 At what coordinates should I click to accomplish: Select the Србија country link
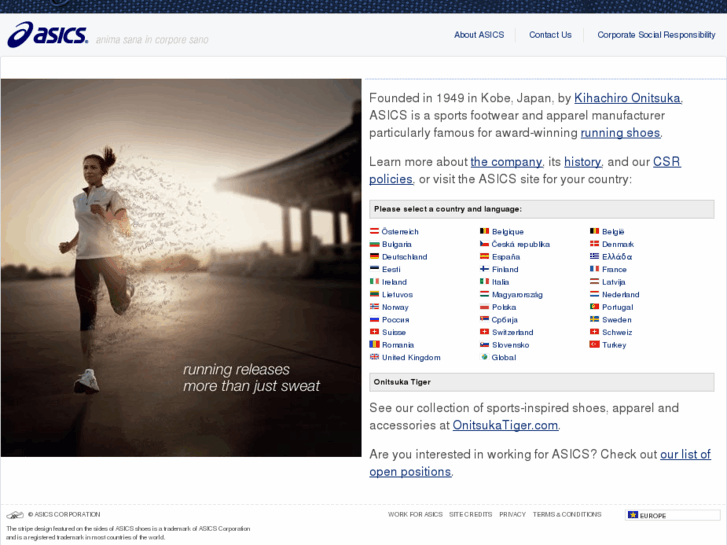(x=504, y=320)
